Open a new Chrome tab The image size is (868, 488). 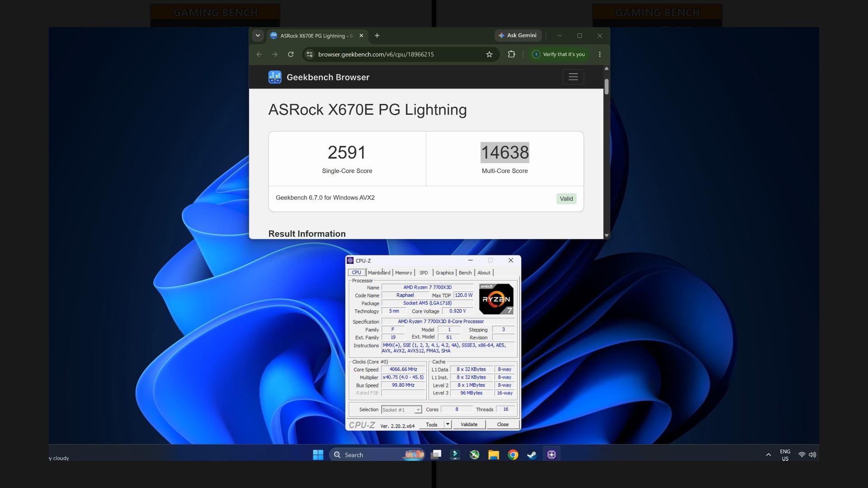(x=377, y=36)
